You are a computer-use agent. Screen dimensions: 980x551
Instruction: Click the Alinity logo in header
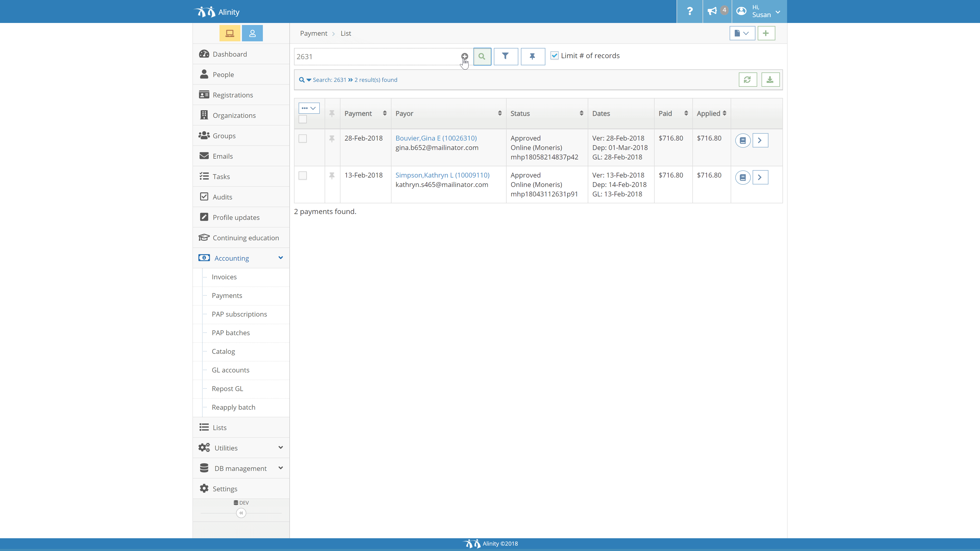pyautogui.click(x=217, y=12)
